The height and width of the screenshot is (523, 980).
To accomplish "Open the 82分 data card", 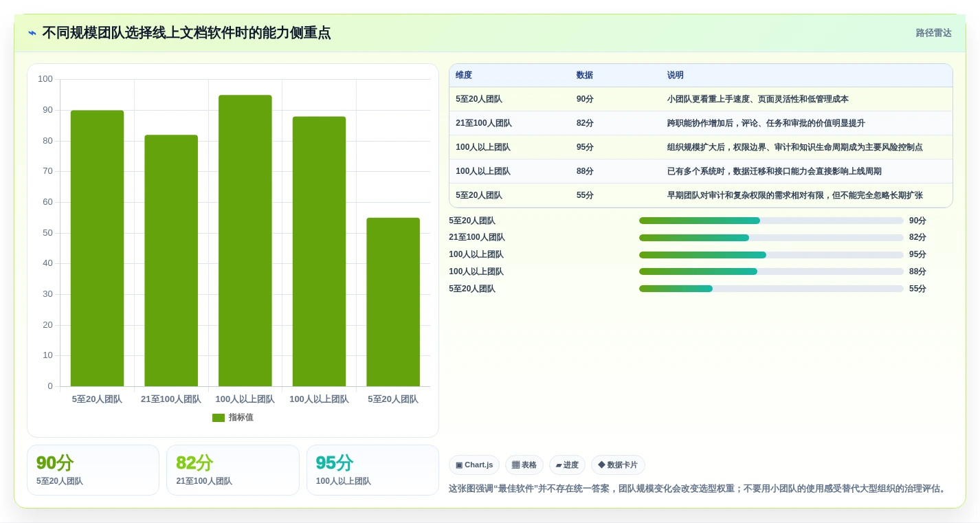I will click(233, 470).
